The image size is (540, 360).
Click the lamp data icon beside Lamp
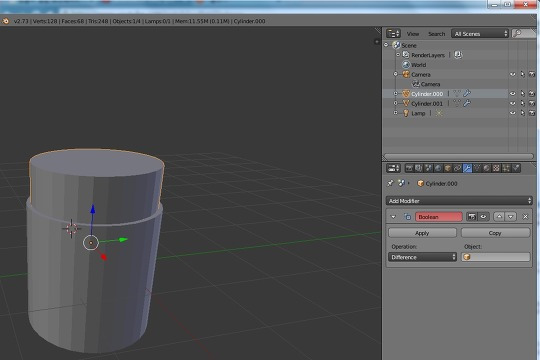(x=439, y=113)
